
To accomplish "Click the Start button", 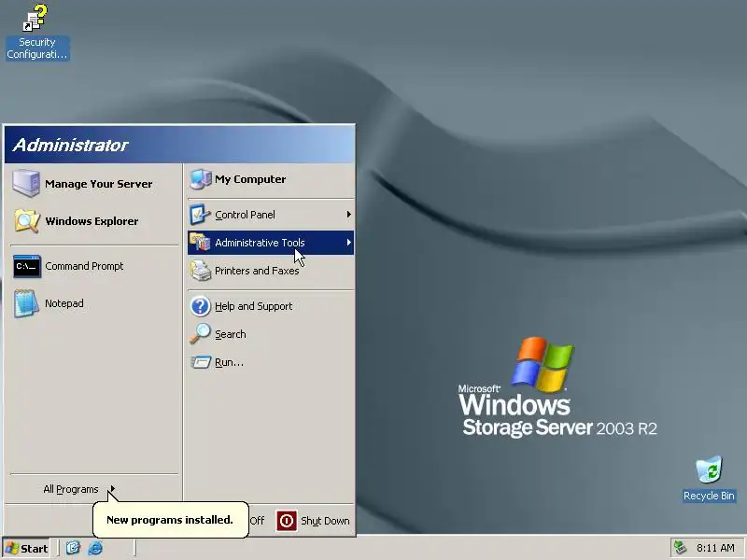I will click(27, 548).
